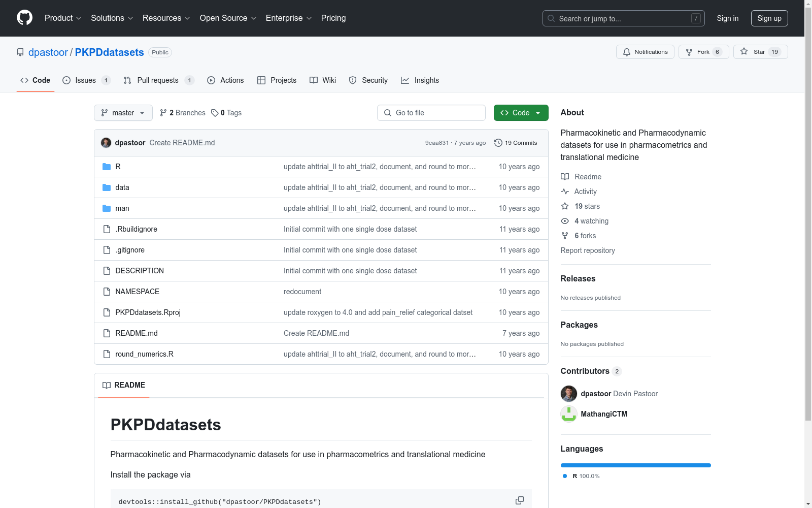Click the man folder icon

(x=107, y=208)
